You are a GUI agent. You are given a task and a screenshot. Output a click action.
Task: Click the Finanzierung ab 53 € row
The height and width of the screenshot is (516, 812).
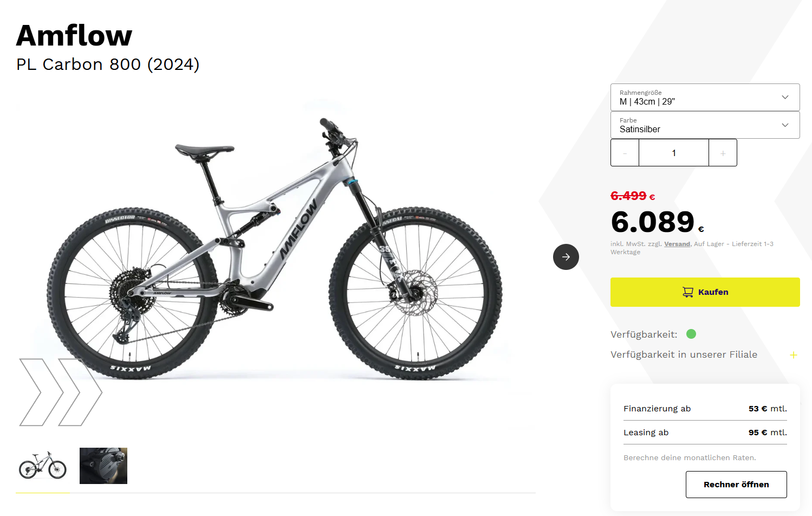click(x=705, y=409)
